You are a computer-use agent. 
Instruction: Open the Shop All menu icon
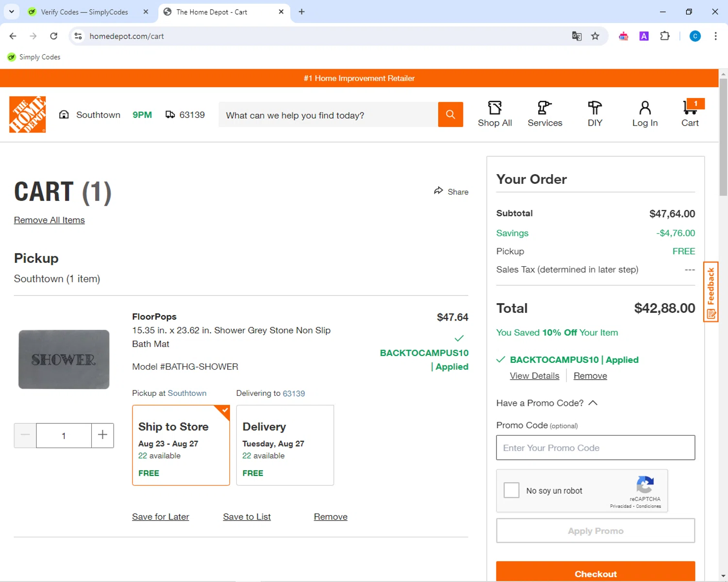495,108
